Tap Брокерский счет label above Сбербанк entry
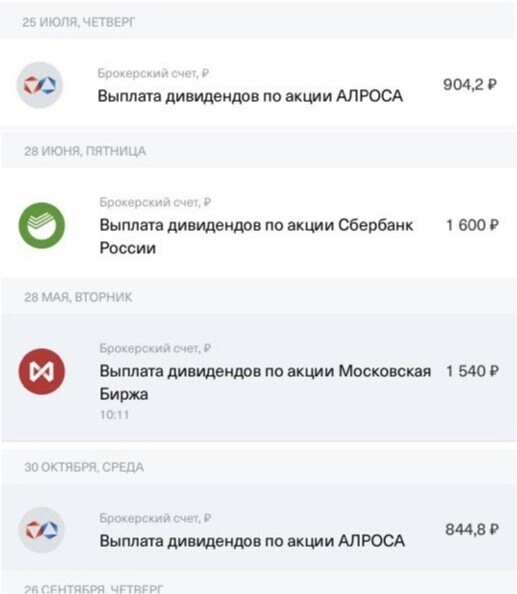Viewport: 517px width, 594px height. click(155, 202)
